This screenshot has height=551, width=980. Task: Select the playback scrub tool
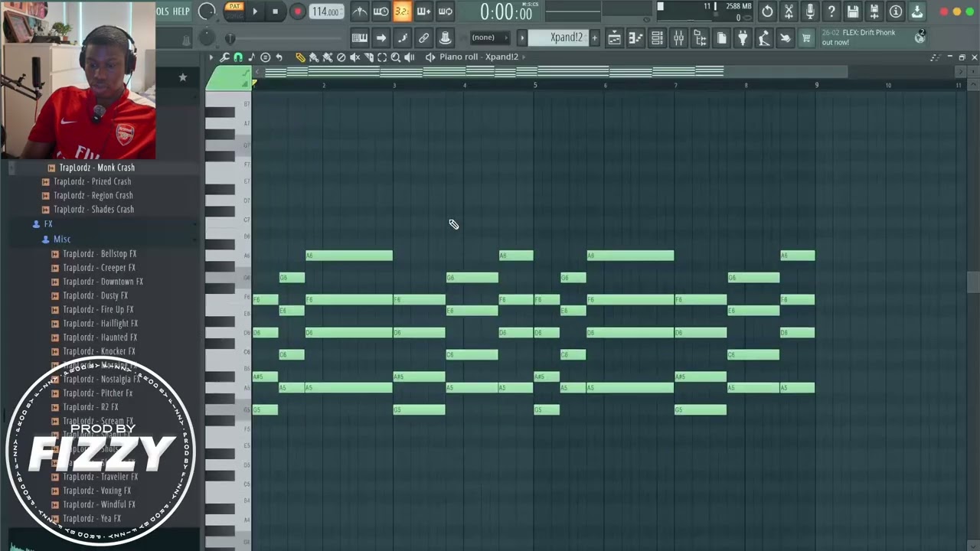click(x=410, y=57)
